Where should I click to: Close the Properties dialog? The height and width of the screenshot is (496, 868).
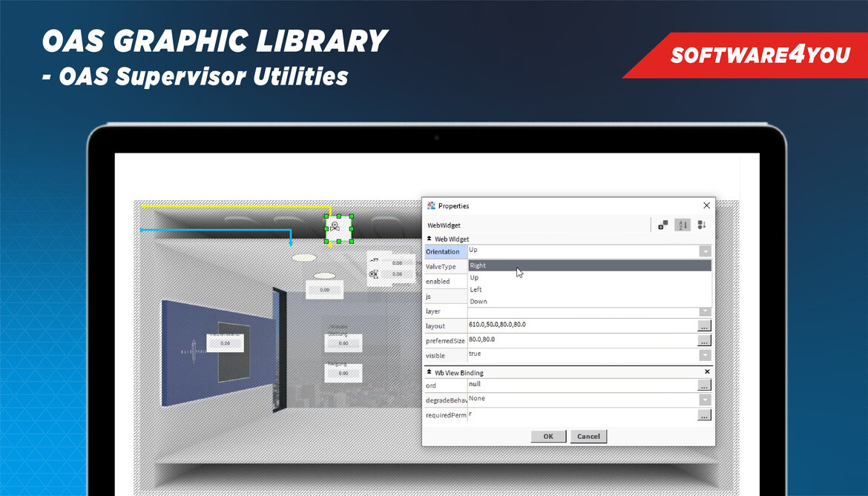pos(706,205)
